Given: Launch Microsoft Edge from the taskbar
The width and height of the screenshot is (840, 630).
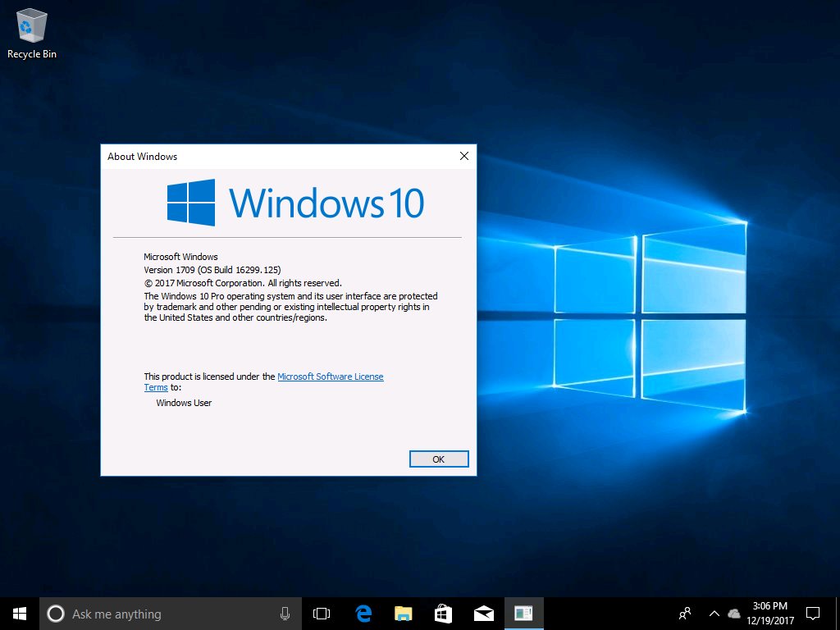Looking at the screenshot, I should click(363, 614).
